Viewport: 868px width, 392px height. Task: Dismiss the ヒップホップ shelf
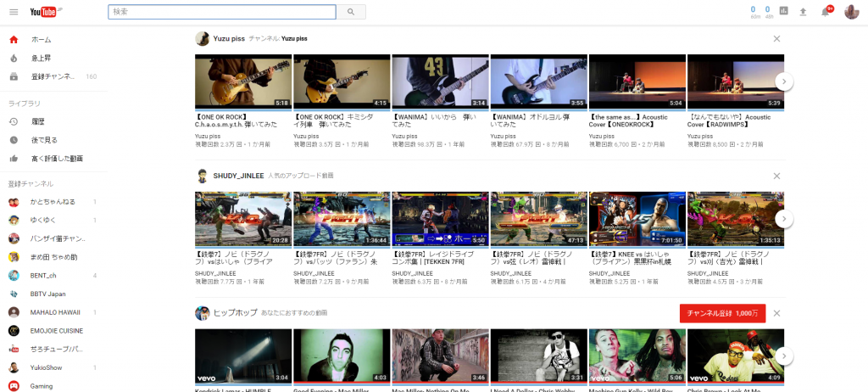pyautogui.click(x=776, y=313)
